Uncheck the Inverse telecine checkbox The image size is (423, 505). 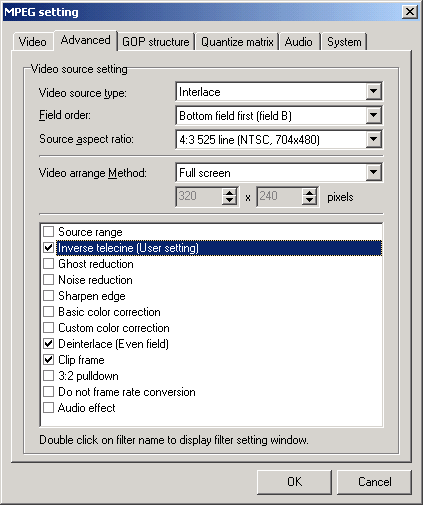click(49, 248)
